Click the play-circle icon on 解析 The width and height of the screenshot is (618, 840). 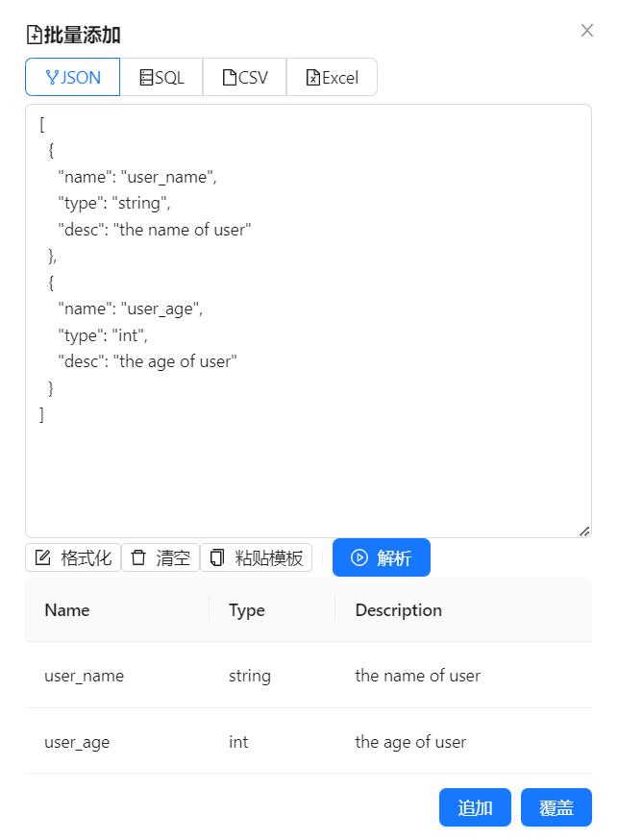359,558
